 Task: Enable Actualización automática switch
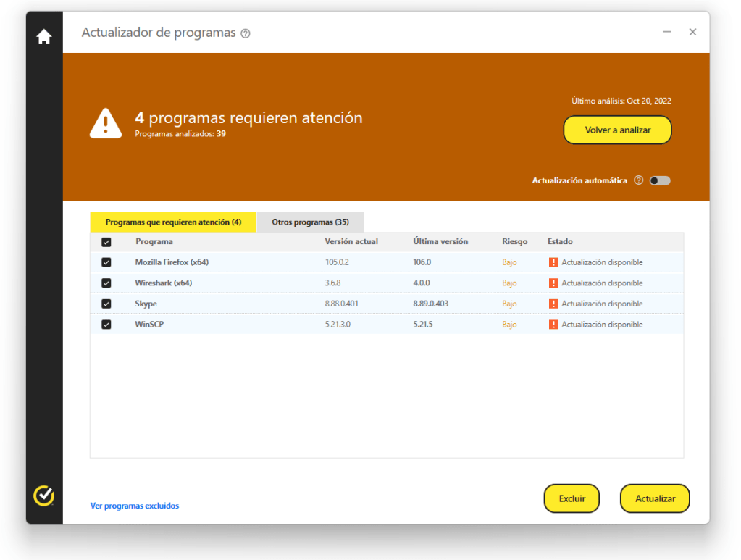tap(660, 180)
